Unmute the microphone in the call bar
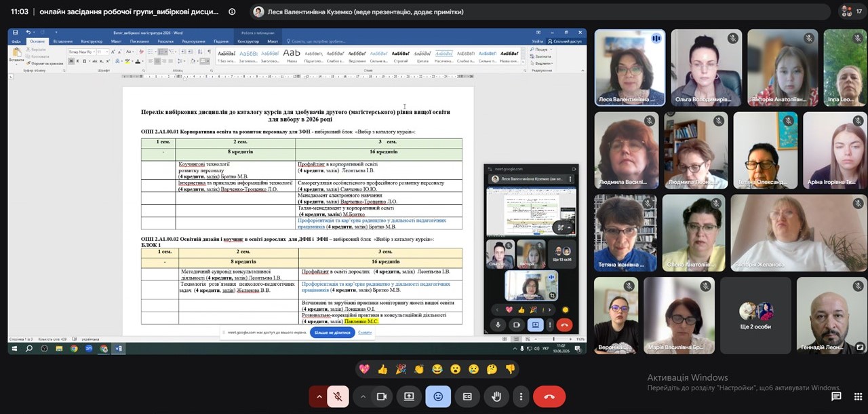 click(x=338, y=396)
